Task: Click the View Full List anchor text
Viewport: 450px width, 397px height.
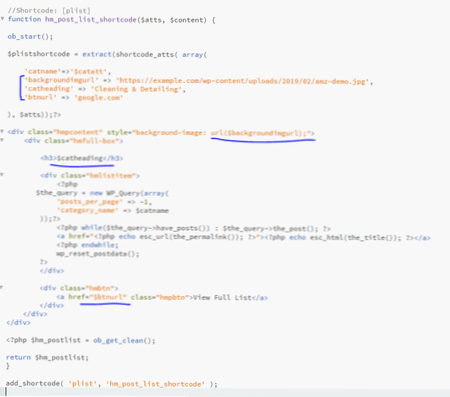Action: tap(222, 297)
